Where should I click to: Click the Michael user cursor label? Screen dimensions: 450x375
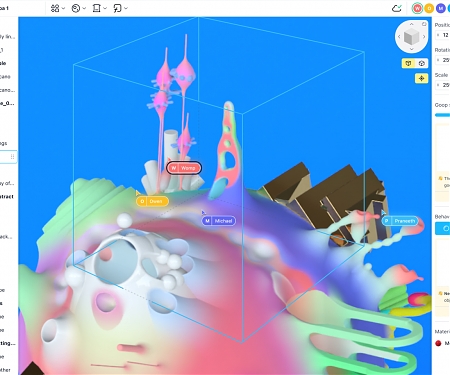coord(219,221)
